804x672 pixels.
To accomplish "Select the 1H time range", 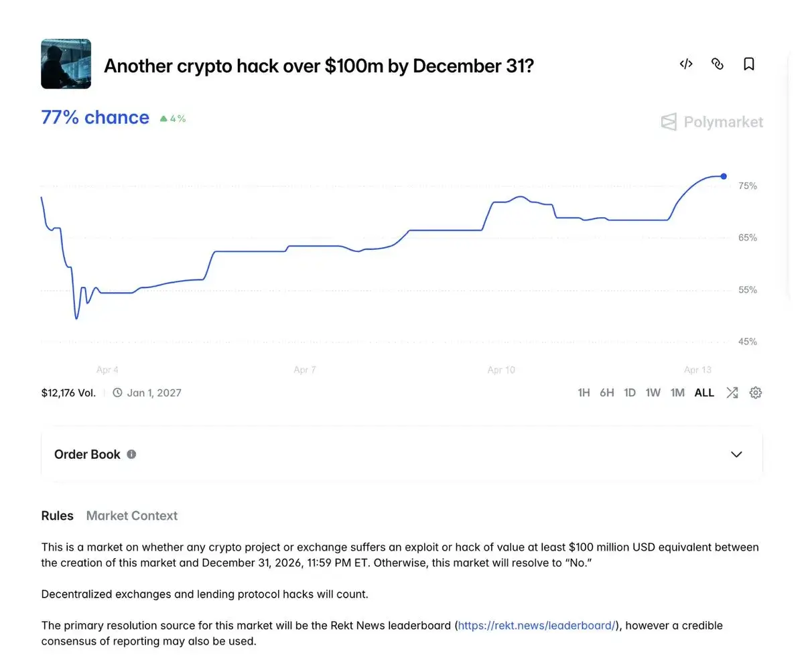I will point(584,393).
